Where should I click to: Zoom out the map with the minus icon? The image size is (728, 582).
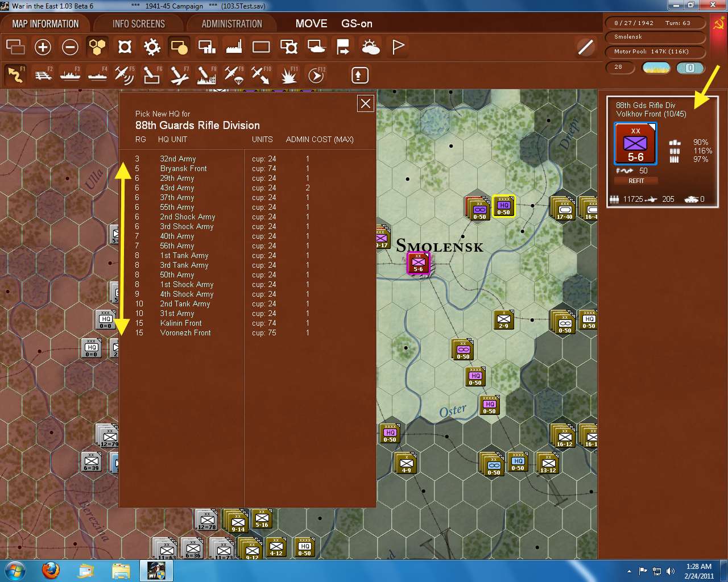tap(70, 47)
